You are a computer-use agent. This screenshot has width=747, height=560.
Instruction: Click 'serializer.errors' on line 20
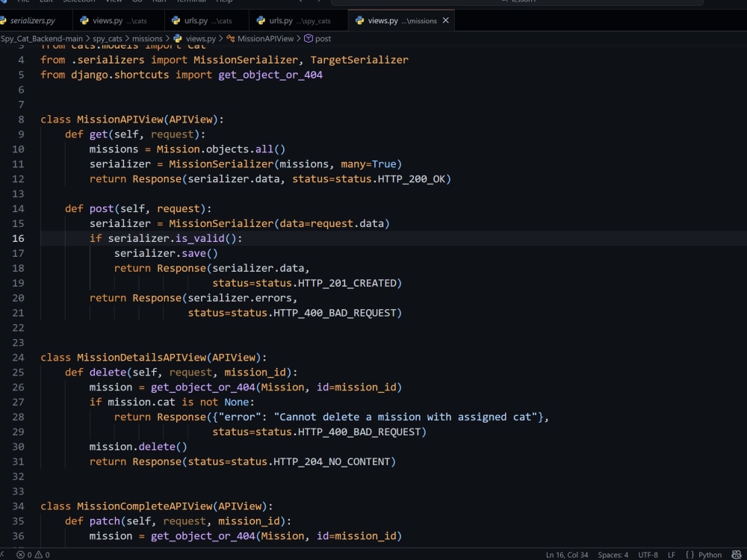pos(240,298)
